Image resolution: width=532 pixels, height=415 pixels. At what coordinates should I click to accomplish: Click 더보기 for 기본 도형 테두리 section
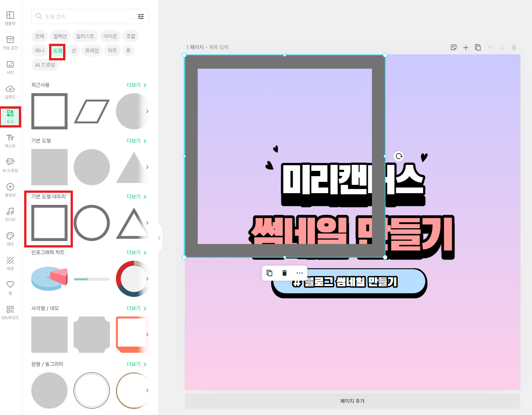[137, 197]
